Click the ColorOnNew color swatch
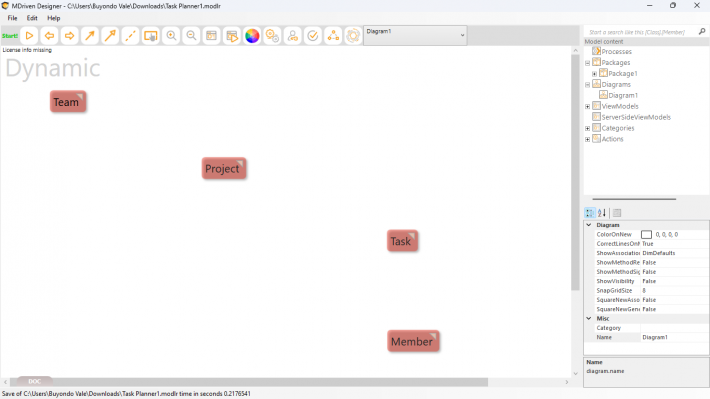 click(x=646, y=235)
